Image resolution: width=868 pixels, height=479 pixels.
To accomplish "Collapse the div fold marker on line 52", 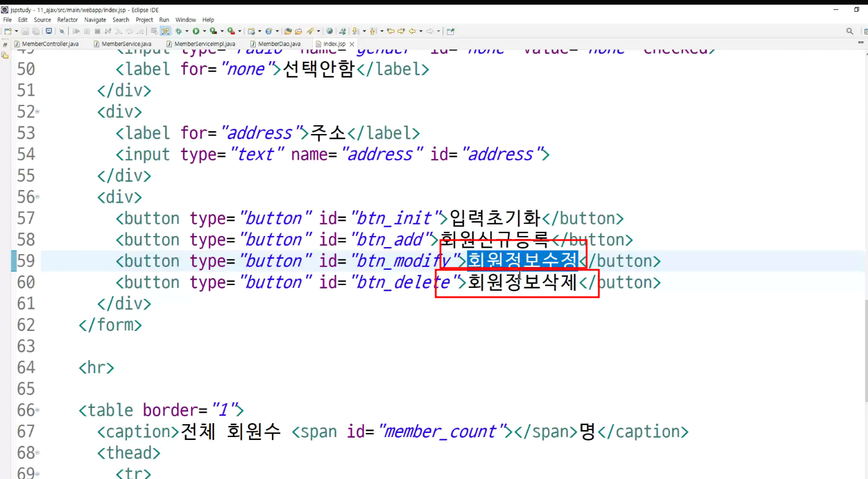I will coord(38,111).
